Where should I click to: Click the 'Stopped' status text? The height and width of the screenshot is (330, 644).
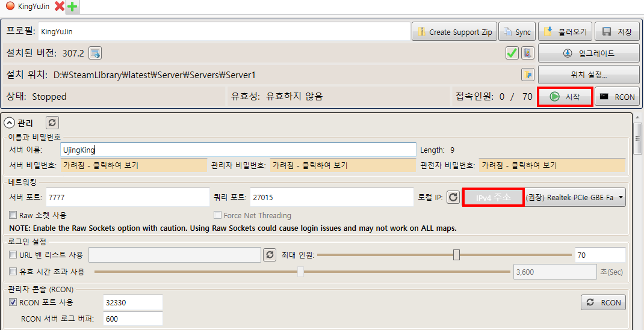(49, 97)
